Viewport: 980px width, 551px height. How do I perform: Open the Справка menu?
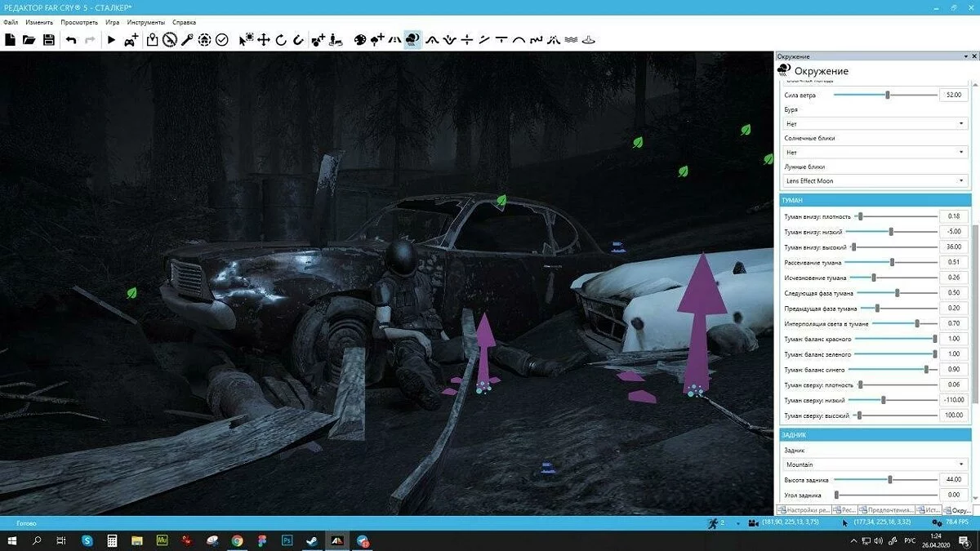point(184,22)
